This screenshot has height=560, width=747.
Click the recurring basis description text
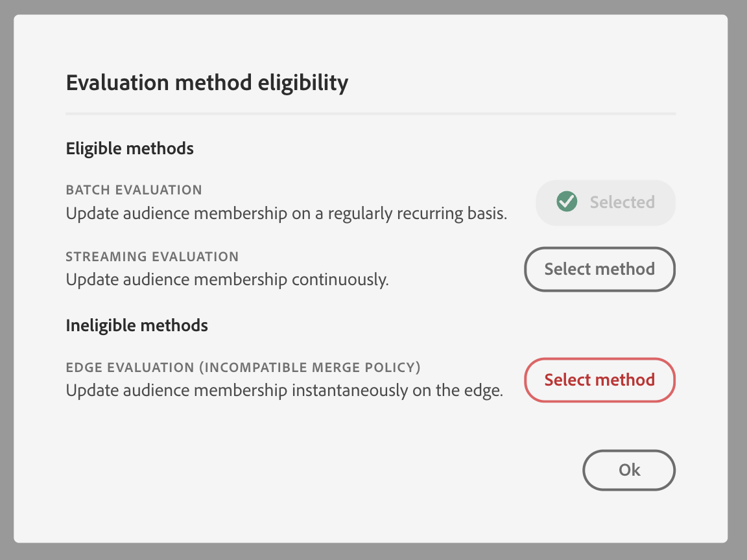point(286,213)
